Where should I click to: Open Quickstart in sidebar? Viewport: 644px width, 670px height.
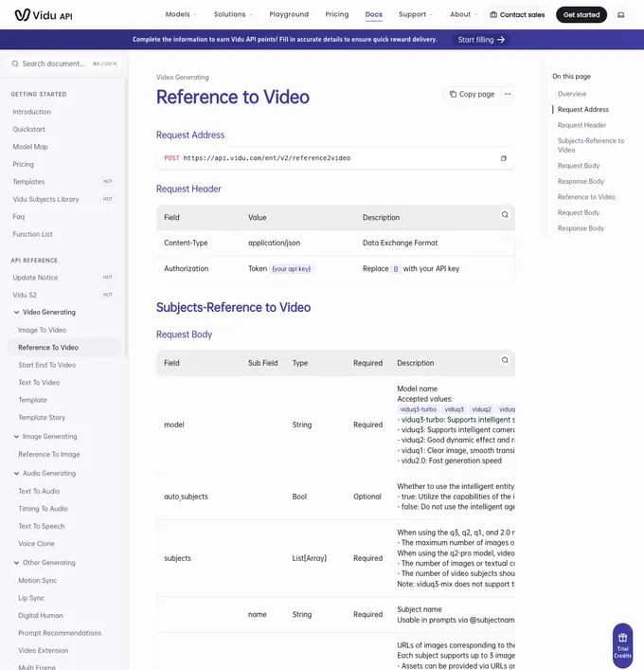tap(28, 130)
